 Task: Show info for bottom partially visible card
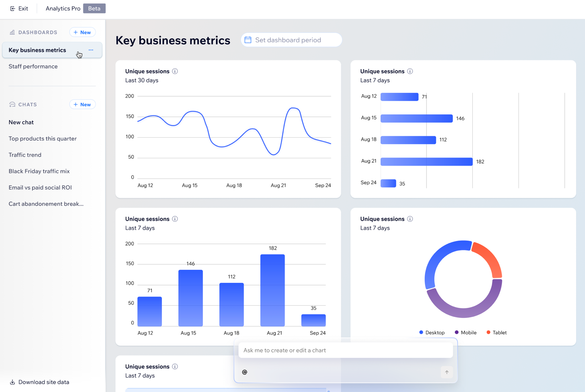[175, 367]
